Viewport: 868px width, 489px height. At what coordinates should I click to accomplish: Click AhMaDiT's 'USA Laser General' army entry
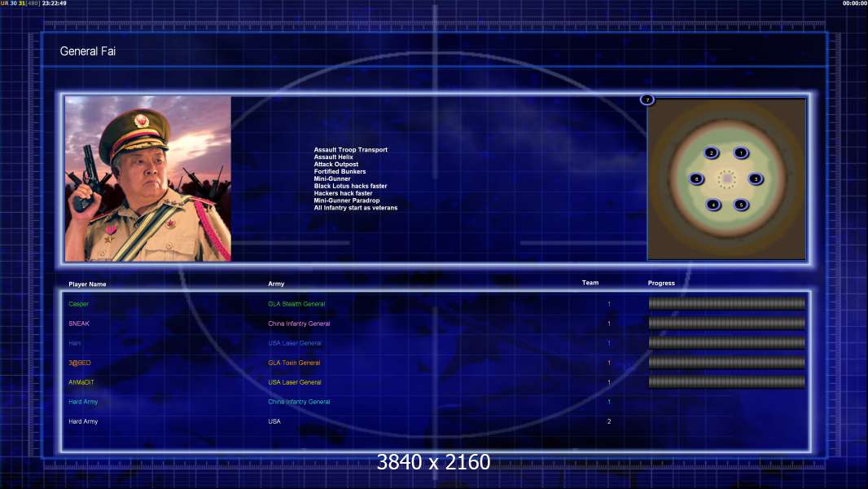[x=295, y=382]
